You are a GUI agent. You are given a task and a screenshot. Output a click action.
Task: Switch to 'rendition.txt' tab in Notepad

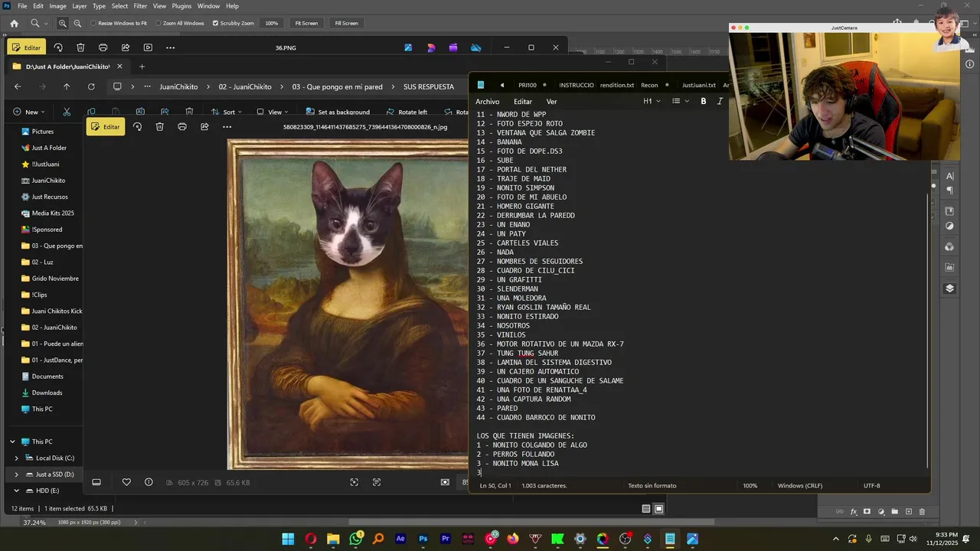tap(617, 85)
